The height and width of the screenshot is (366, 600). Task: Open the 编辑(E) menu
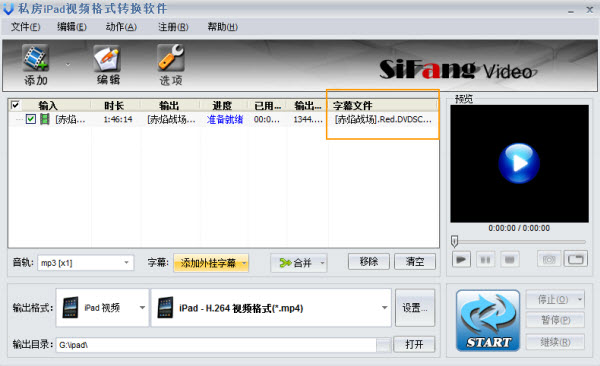tap(72, 27)
